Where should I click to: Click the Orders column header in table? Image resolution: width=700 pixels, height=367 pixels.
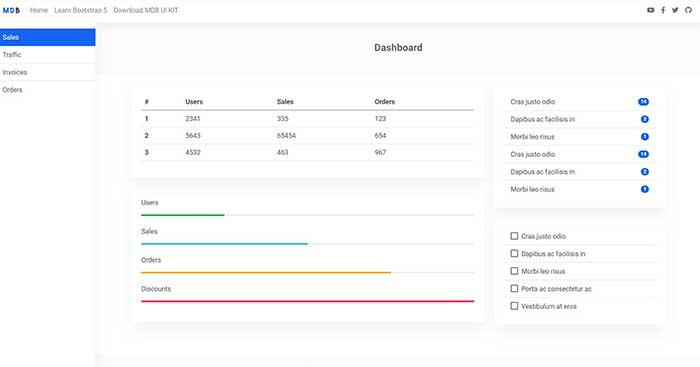385,102
